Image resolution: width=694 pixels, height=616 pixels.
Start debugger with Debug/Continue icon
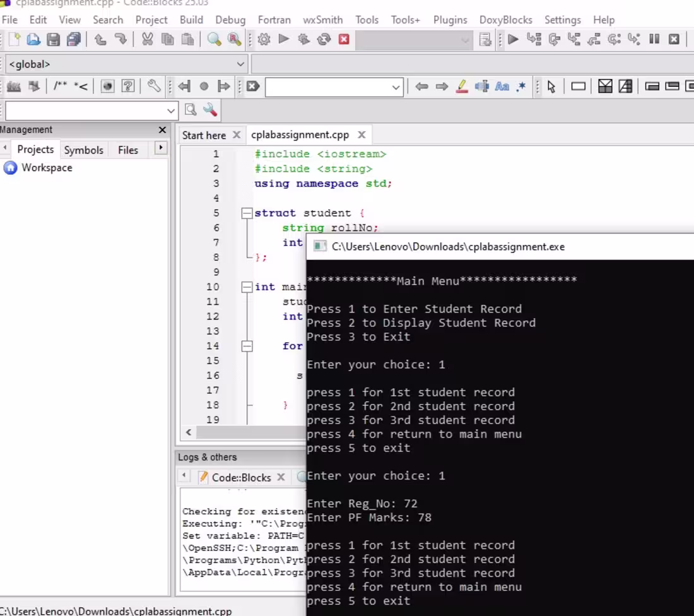click(513, 39)
